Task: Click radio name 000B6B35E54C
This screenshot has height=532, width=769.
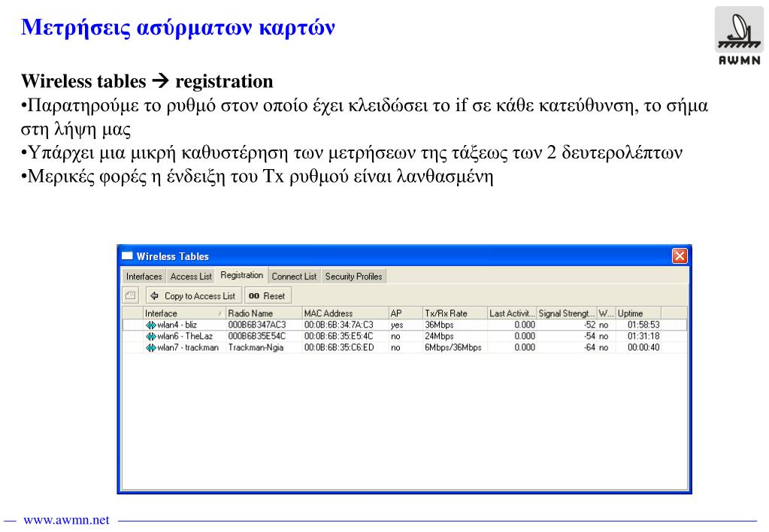Action: click(256, 336)
